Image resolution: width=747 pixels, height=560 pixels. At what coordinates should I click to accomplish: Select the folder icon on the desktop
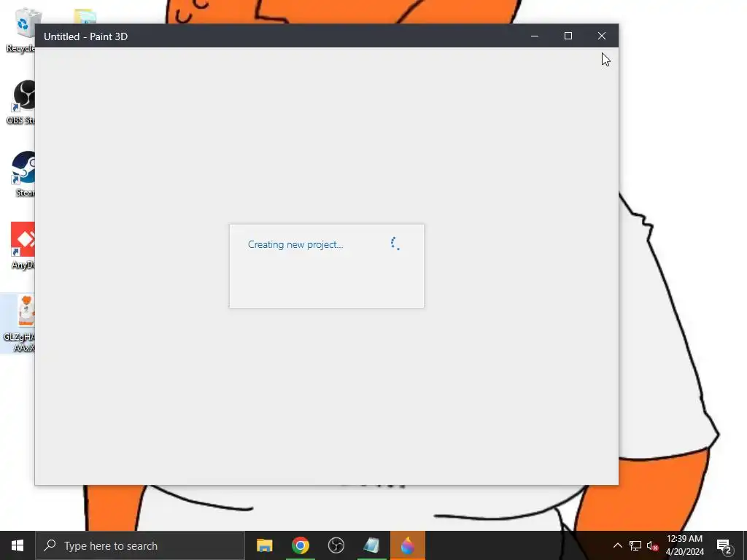pyautogui.click(x=85, y=16)
